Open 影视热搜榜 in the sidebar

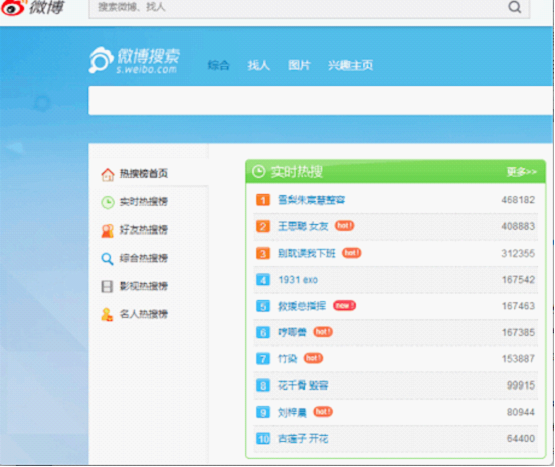[143, 286]
